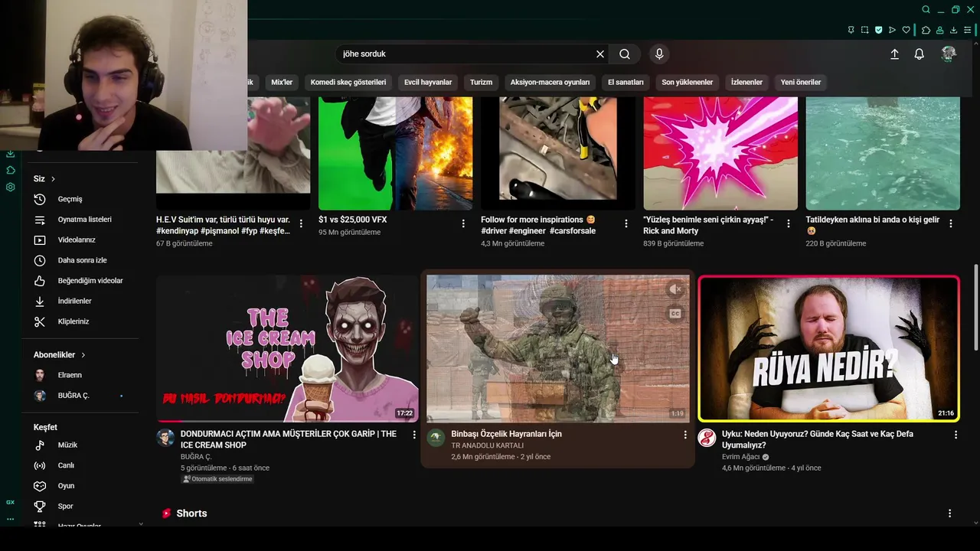Image resolution: width=980 pixels, height=551 pixels.
Task: Open options menu for the $1 vs $25,000 VFX short
Action: 463,223
